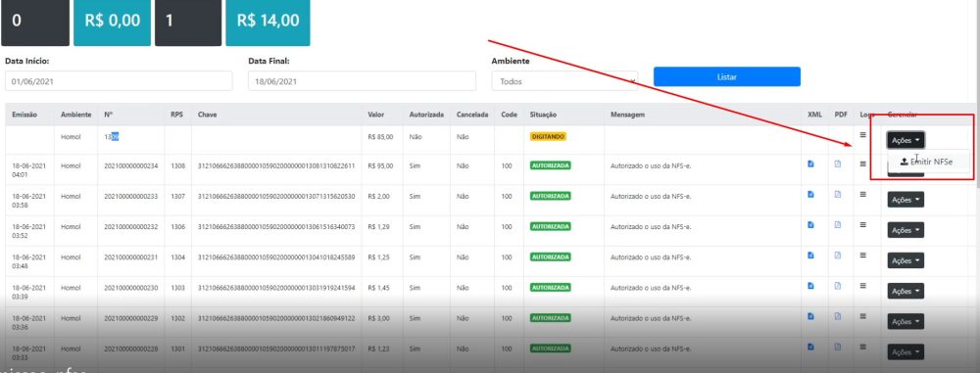Click value R$ 95,00 cell
The image size is (980, 373).
tap(380, 165)
